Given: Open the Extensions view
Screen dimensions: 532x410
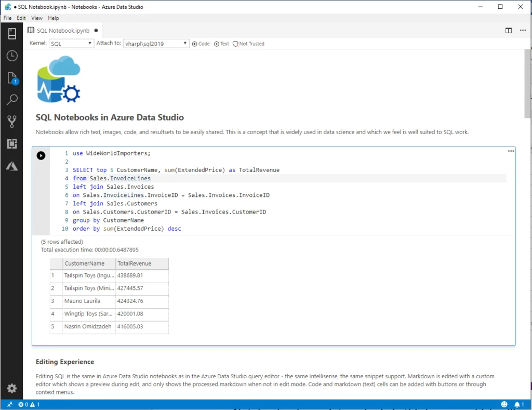Looking at the screenshot, I should 12,143.
